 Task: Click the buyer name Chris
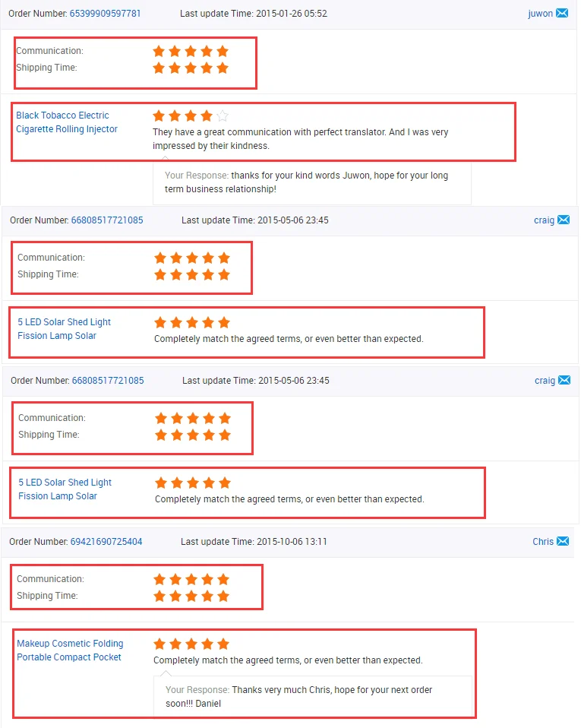click(x=542, y=541)
